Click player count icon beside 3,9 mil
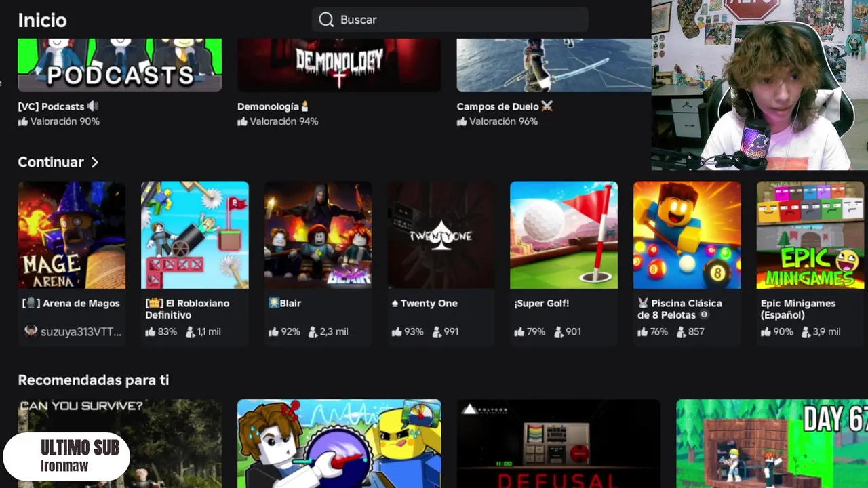Viewport: 868px width, 488px height. [806, 332]
